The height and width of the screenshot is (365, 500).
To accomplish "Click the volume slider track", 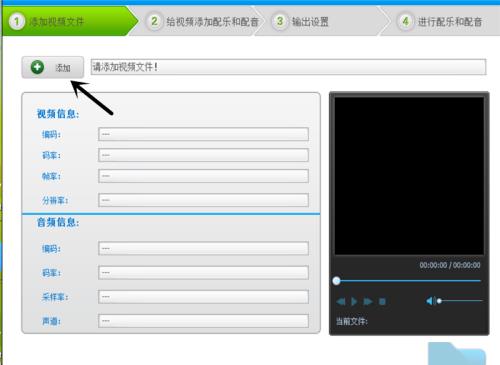I will point(460,301).
